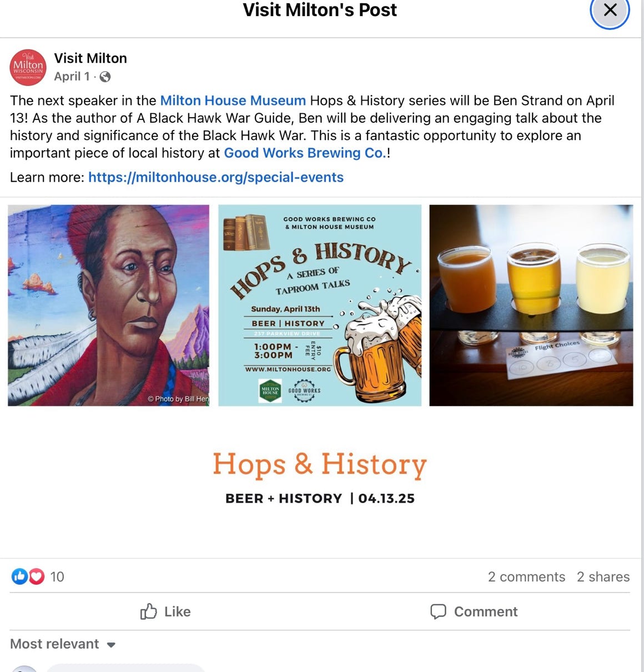Click the April 1 post date
Image resolution: width=644 pixels, height=672 pixels.
point(72,77)
